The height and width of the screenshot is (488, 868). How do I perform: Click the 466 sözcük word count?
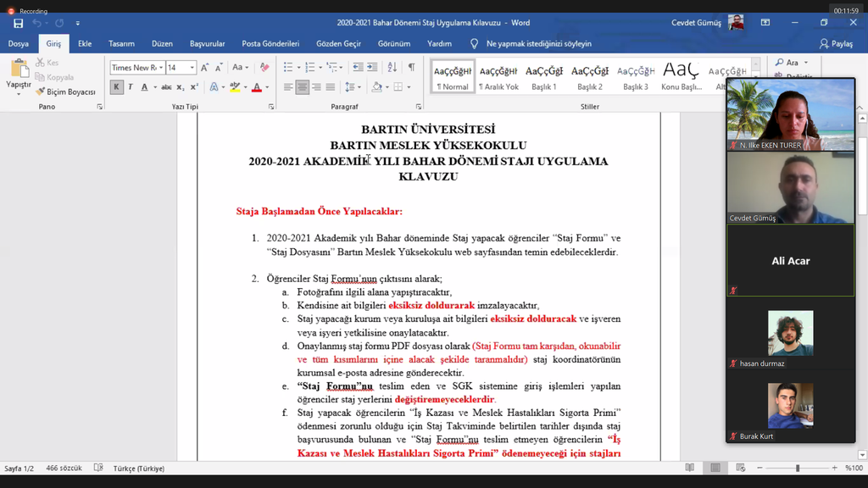click(x=64, y=468)
